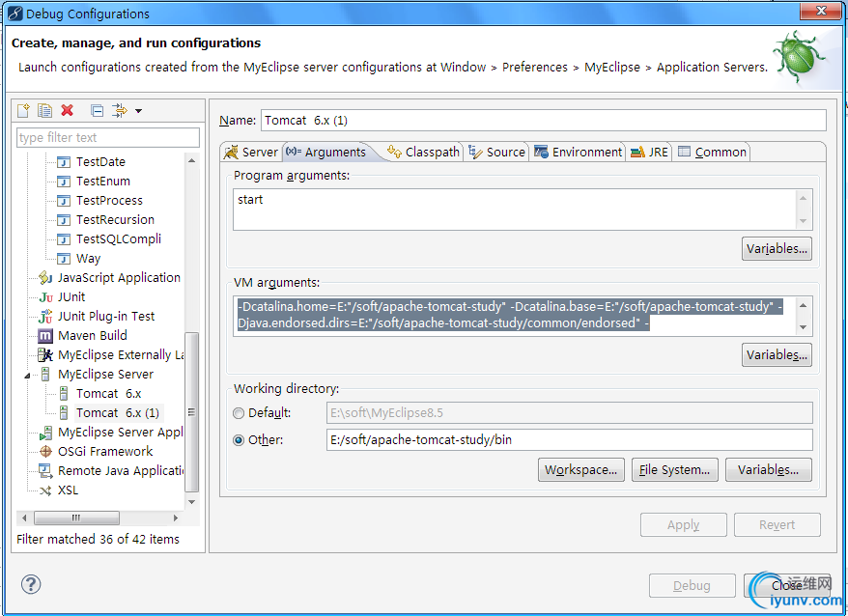Viewport: 848px width, 616px height.
Task: Select the TestSQLCompli configuration
Action: coord(119,239)
